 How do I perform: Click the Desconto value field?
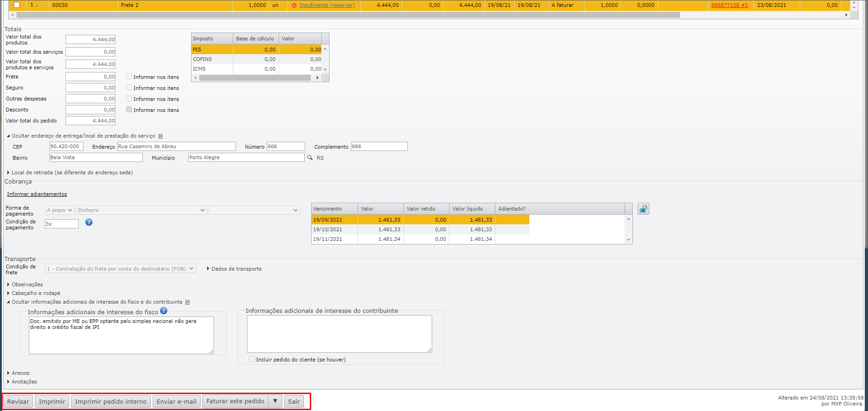91,110
